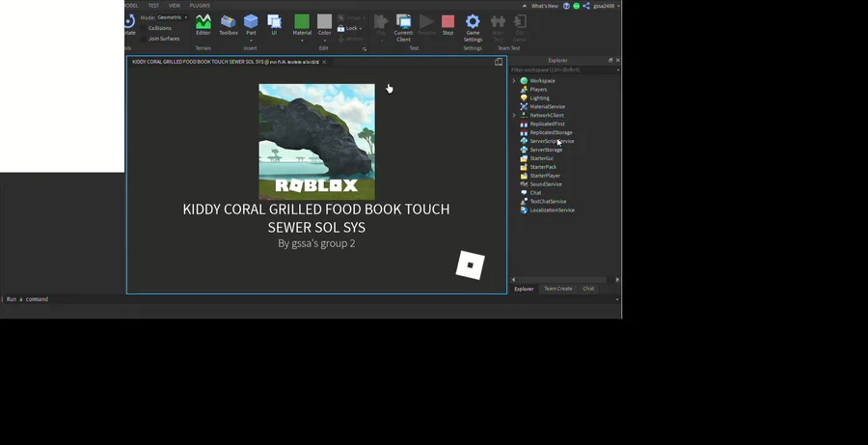
Task: Select StarterPack in Explorer
Action: point(543,167)
